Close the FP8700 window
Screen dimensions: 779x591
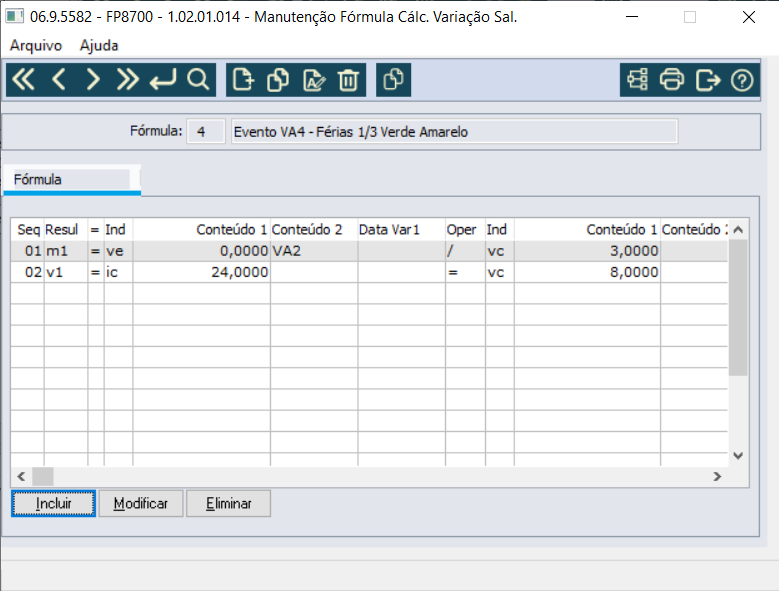749,17
